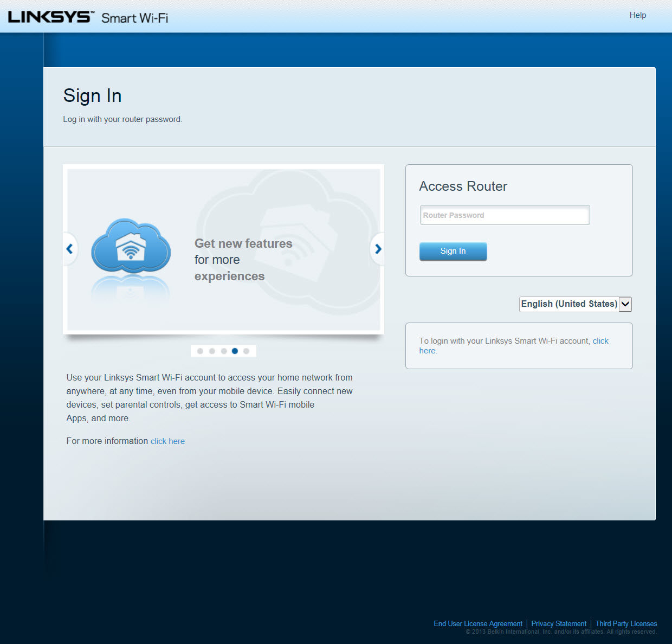Click the blue Sign In button

453,251
